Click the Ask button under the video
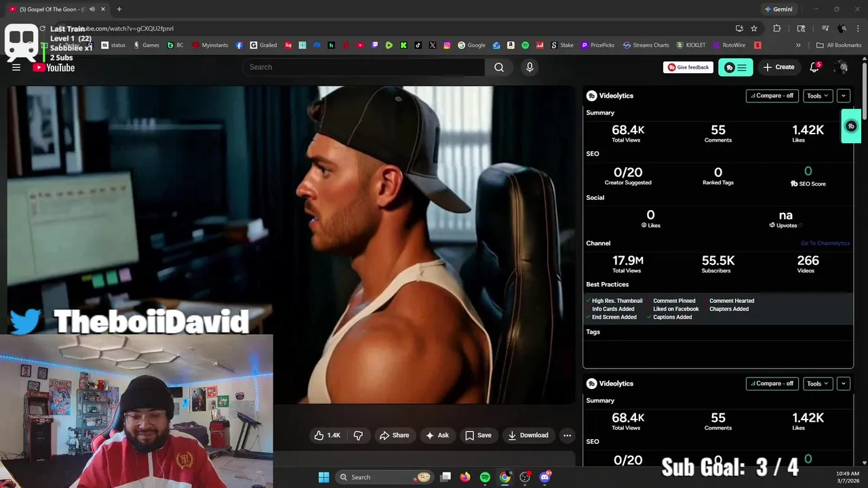Screen dimensions: 868x488 pos(437,435)
